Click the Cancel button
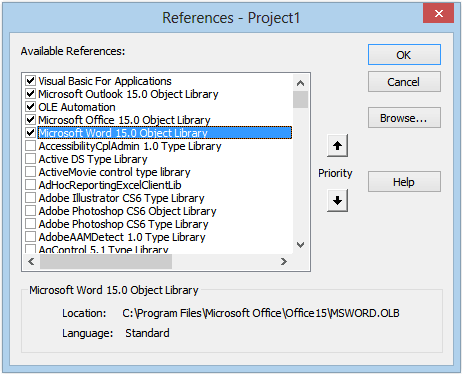The height and width of the screenshot is (374, 462). pyautogui.click(x=404, y=82)
